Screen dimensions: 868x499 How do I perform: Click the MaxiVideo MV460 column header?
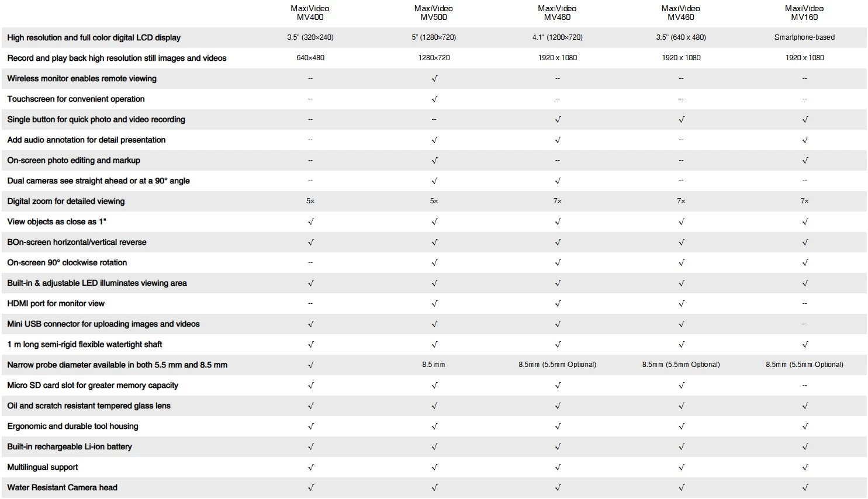[680, 13]
